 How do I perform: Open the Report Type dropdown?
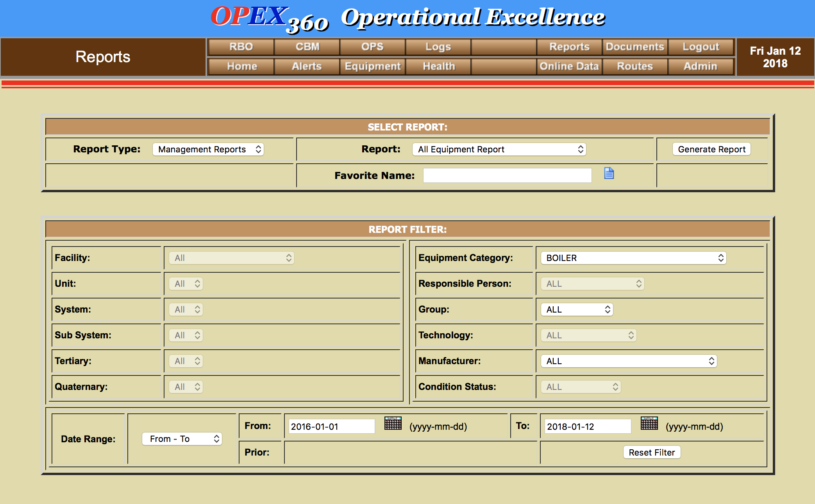(208, 149)
